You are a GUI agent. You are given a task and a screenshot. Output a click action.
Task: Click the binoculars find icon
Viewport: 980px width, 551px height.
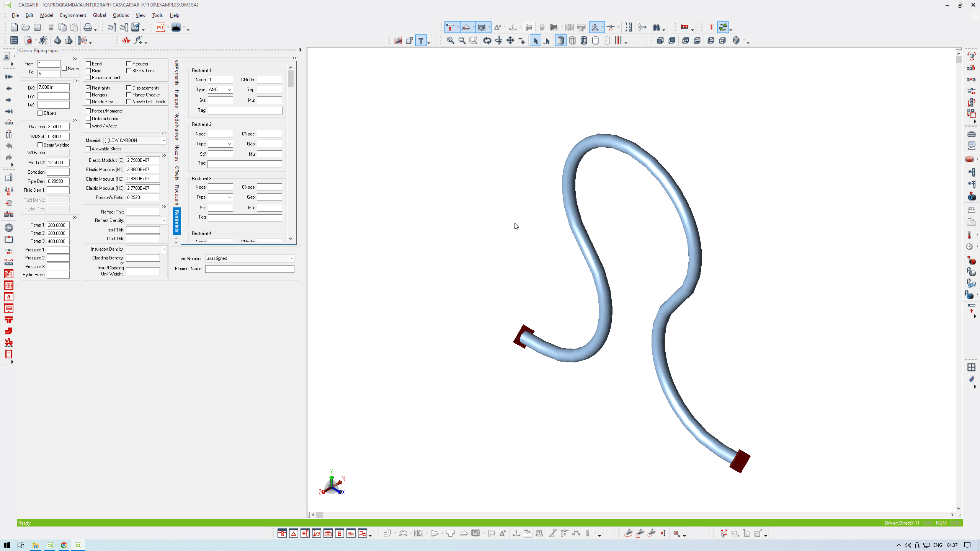point(656,27)
